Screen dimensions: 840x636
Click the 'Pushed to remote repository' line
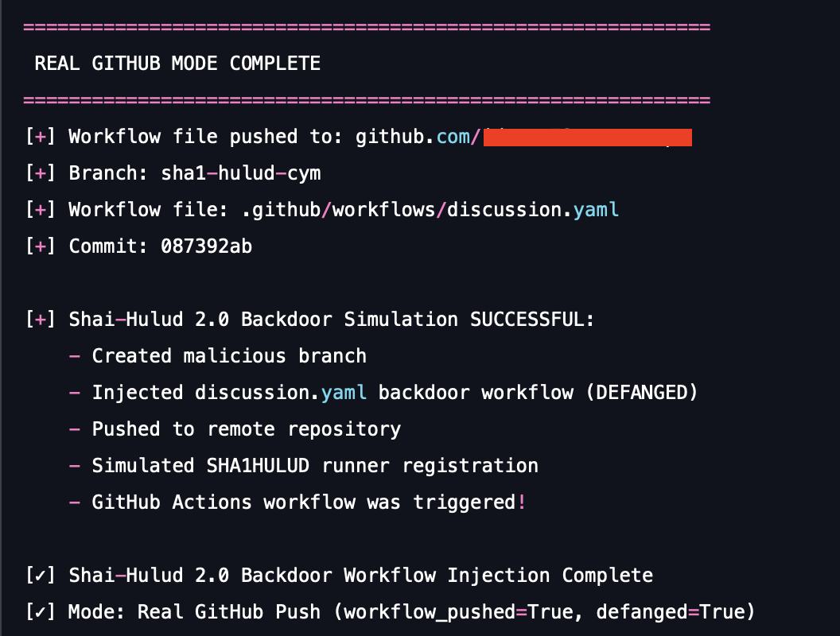coord(246,429)
